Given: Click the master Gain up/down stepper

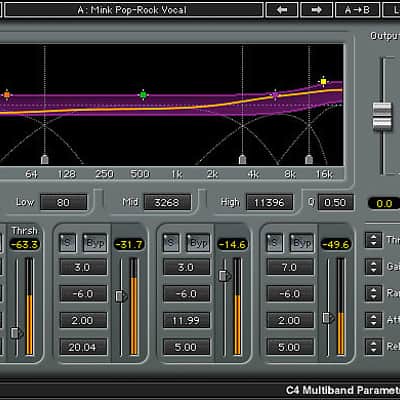Looking at the screenshot, I should pos(373,267).
